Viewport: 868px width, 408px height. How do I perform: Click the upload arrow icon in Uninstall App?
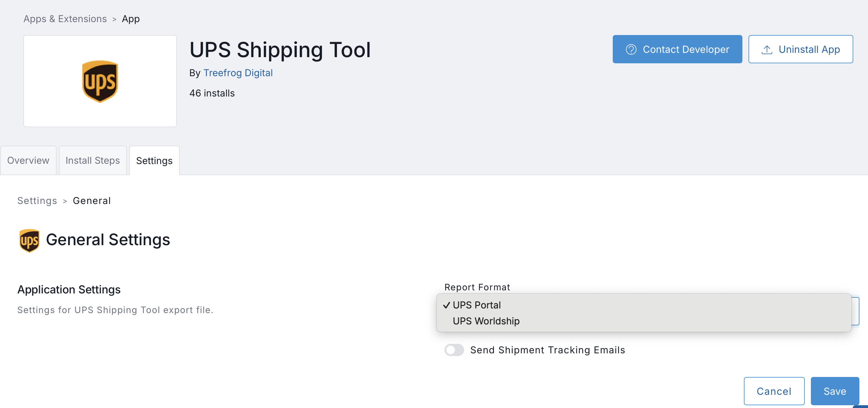(767, 49)
